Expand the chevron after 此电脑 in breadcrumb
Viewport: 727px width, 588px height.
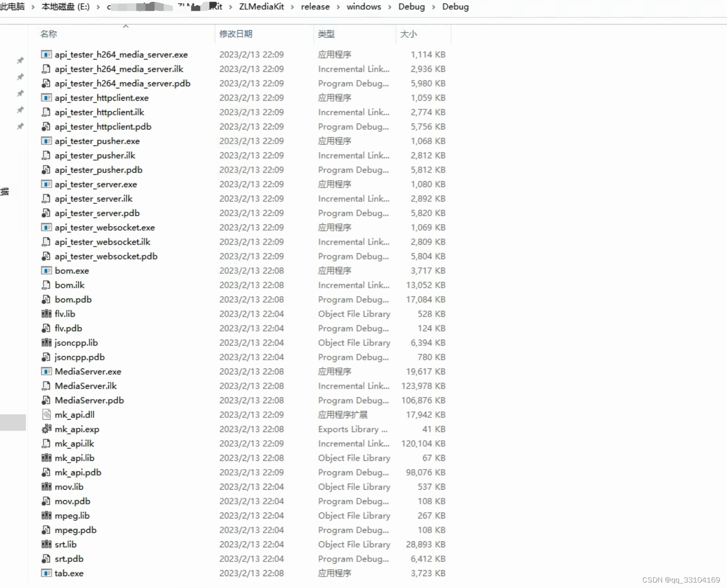click(33, 7)
